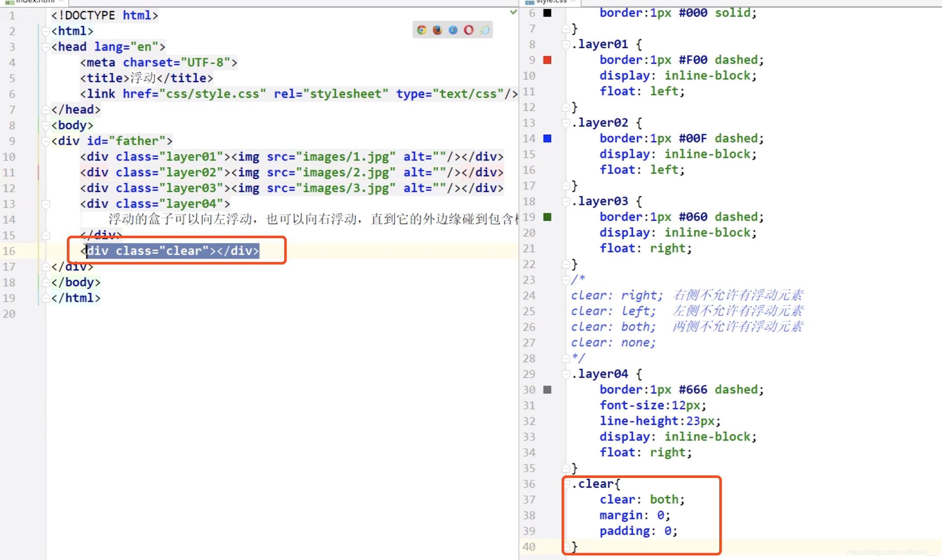
Task: Open the gray #666 gutter color swatch
Action: pos(547,390)
